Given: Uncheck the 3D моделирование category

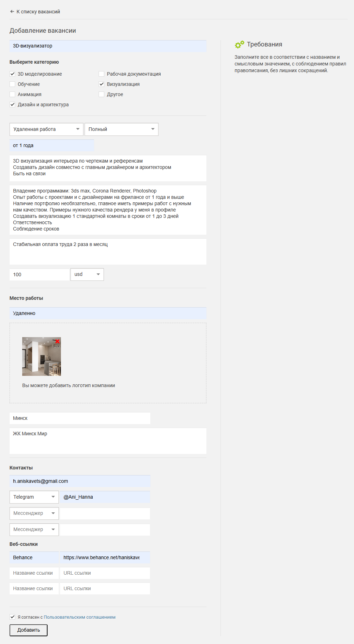Looking at the screenshot, I should tap(12, 74).
